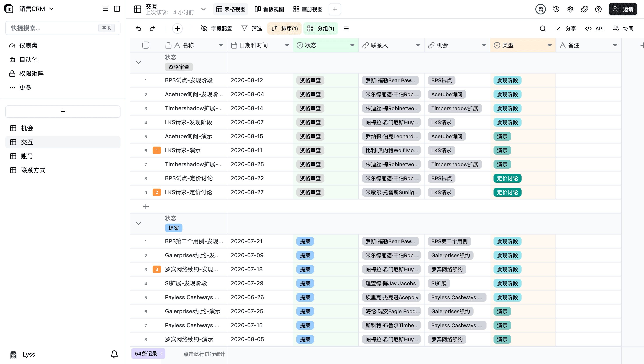The image size is (644, 364).
Task: Open the 状态 column header dropdown
Action: point(352,45)
